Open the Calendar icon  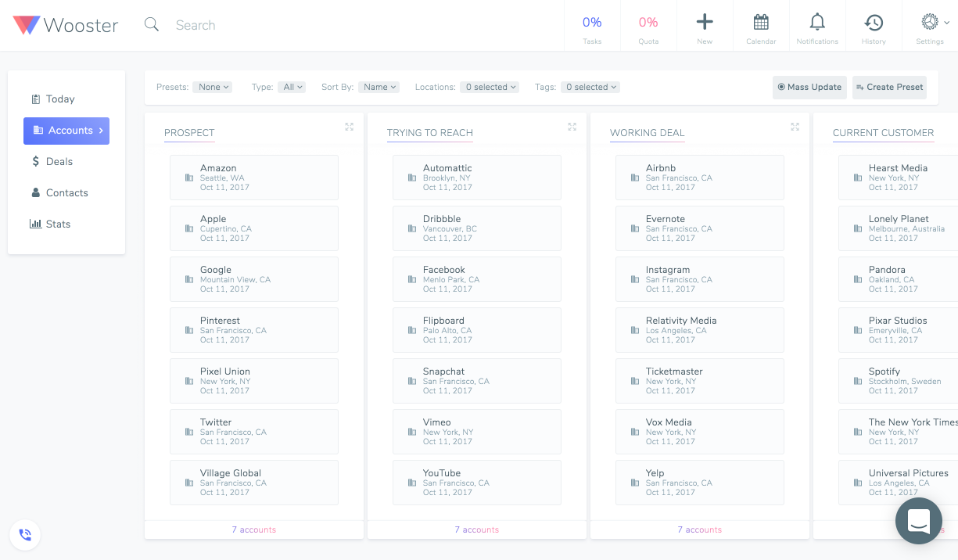click(x=761, y=22)
